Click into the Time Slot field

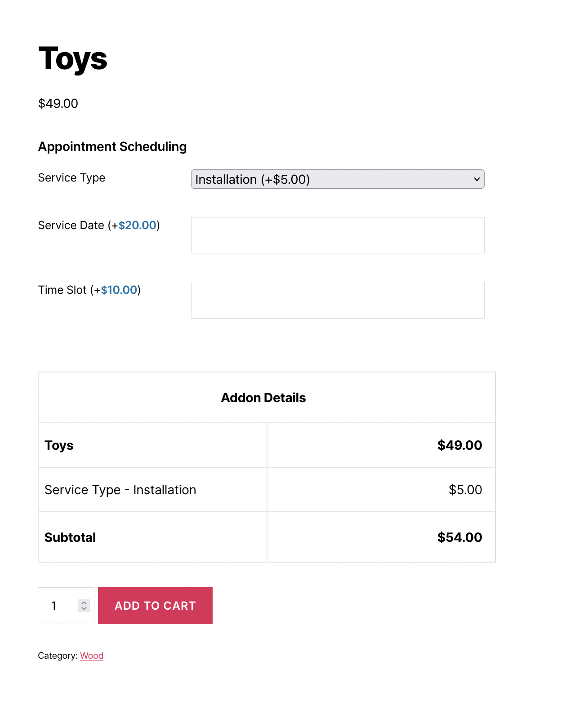[x=337, y=300]
